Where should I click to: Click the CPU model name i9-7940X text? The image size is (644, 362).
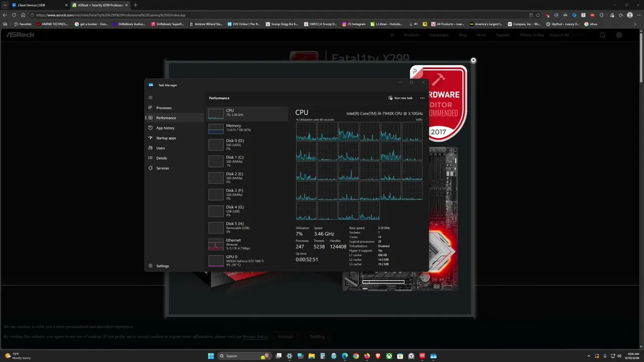click(x=384, y=114)
